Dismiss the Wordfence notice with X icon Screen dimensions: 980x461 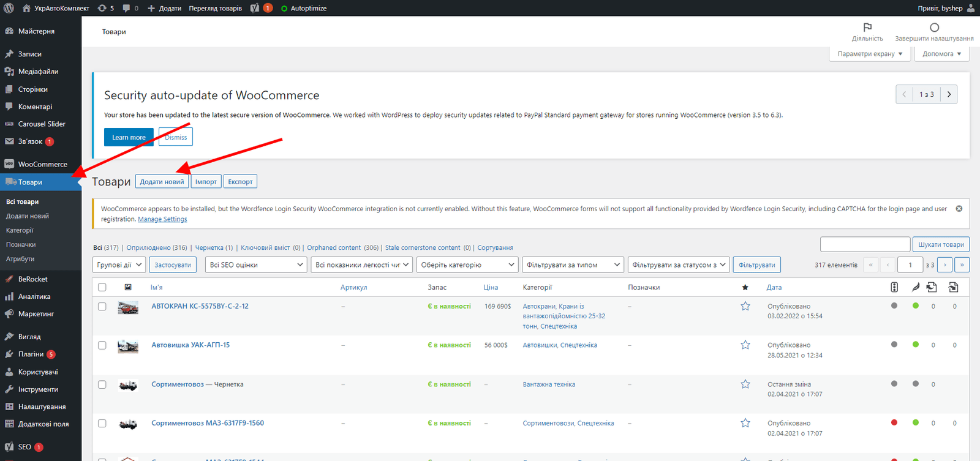tap(959, 209)
